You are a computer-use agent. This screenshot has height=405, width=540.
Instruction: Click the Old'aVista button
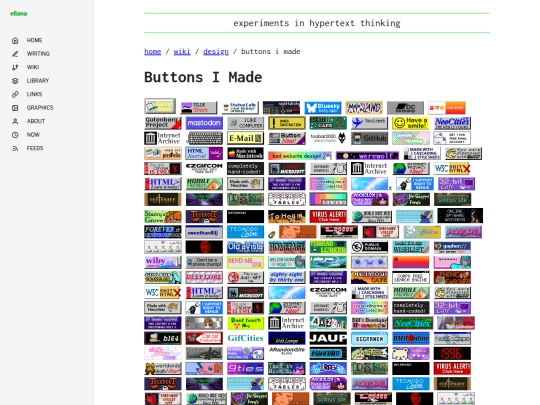246,247
